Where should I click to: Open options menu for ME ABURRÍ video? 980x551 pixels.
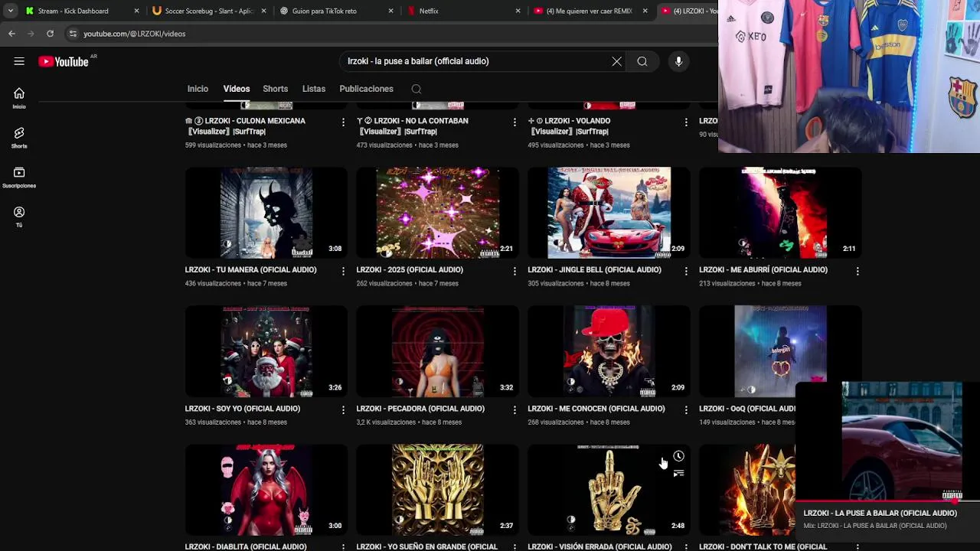(x=857, y=271)
